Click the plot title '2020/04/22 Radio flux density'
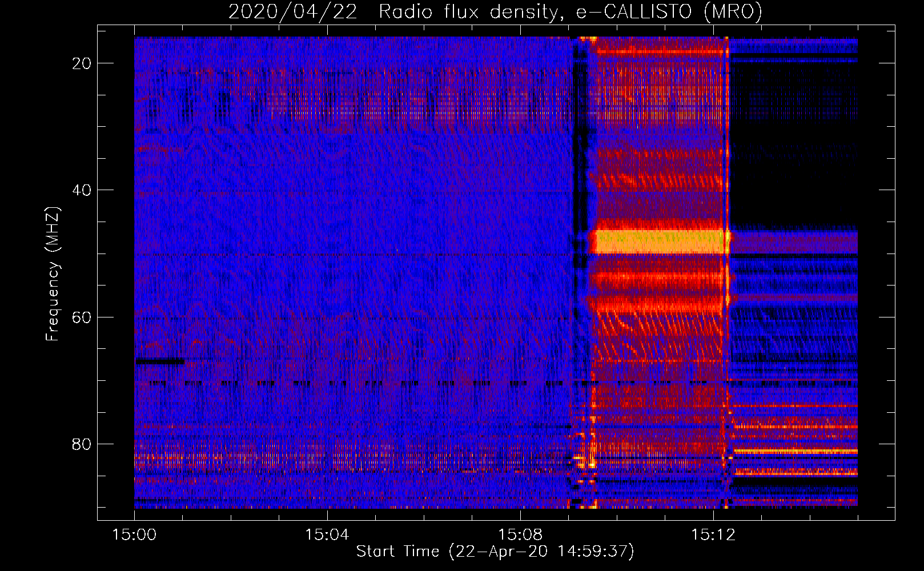924x571 pixels. (x=495, y=11)
